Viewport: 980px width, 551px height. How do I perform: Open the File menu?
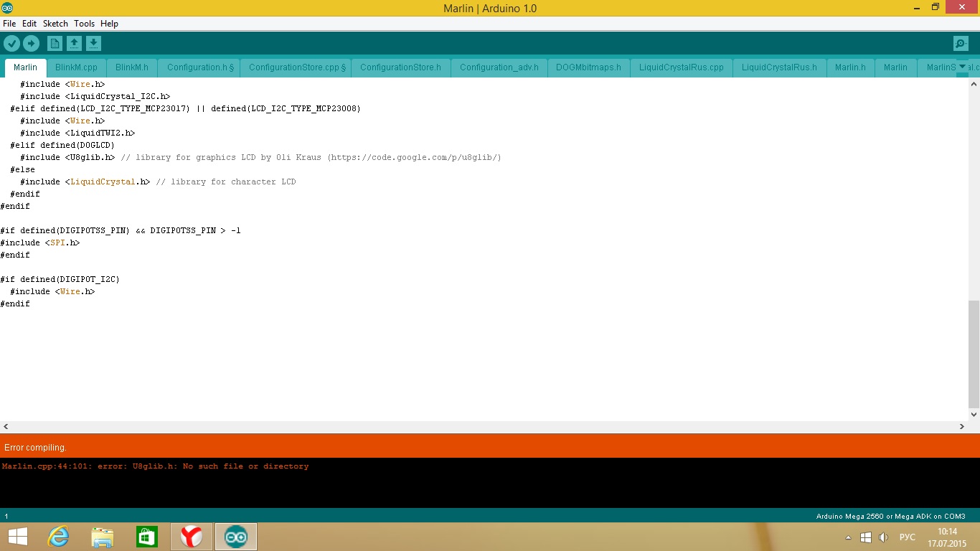click(x=9, y=24)
